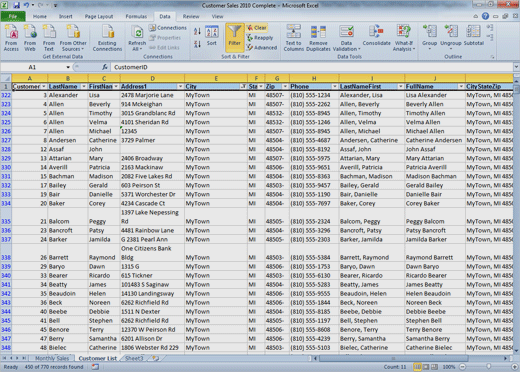The height and width of the screenshot is (372, 520).
Task: Clear the current filter
Action: pos(257,28)
